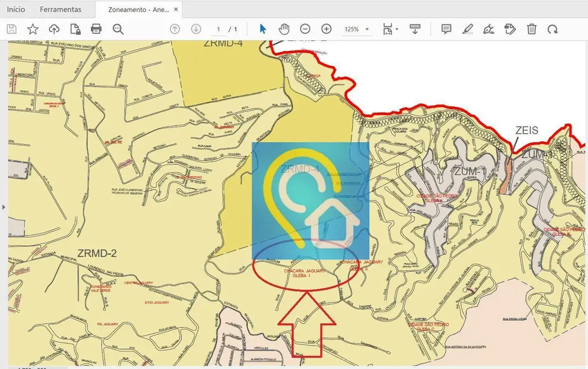Expand the left navigation panel arrow
The height and width of the screenshot is (369, 588).
coord(4,207)
